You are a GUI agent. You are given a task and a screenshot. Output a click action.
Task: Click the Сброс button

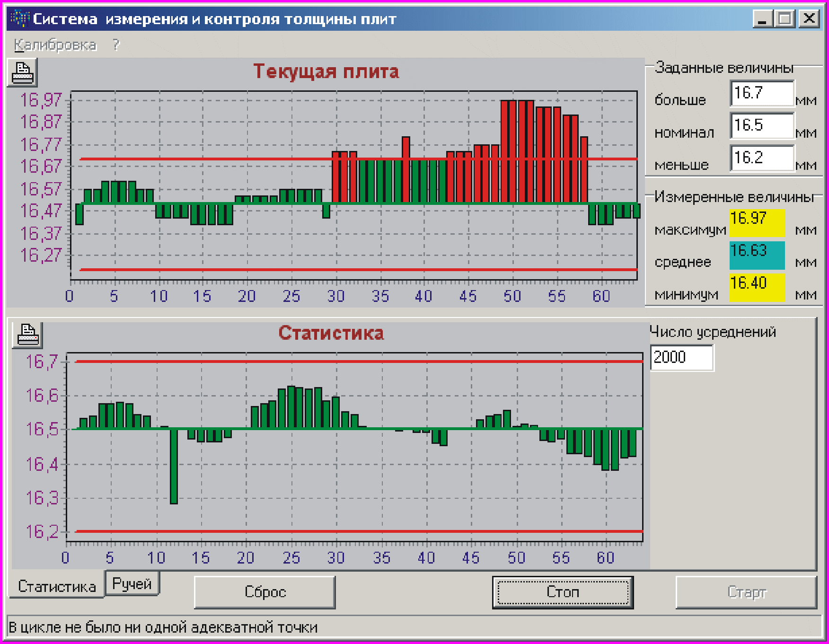click(x=265, y=592)
